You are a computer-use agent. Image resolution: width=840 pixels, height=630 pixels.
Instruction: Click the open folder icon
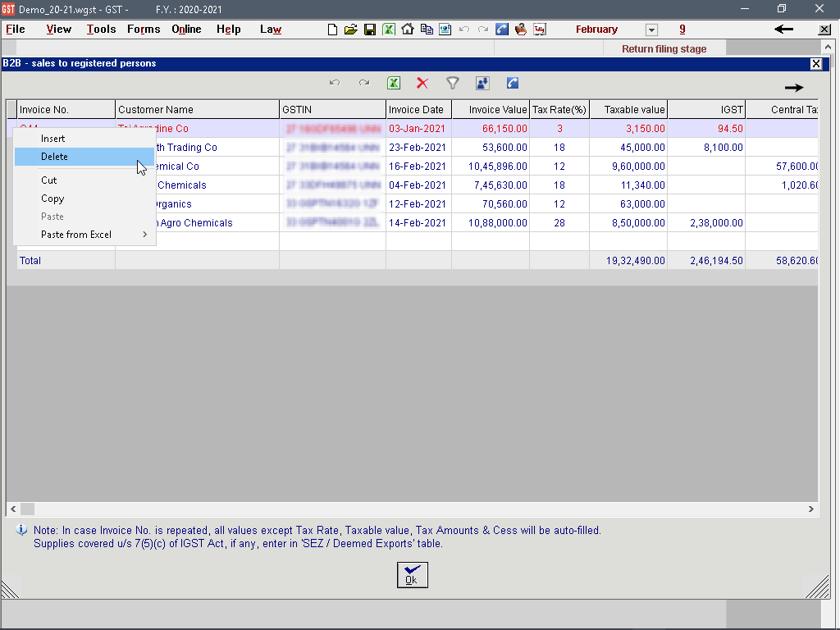point(351,30)
